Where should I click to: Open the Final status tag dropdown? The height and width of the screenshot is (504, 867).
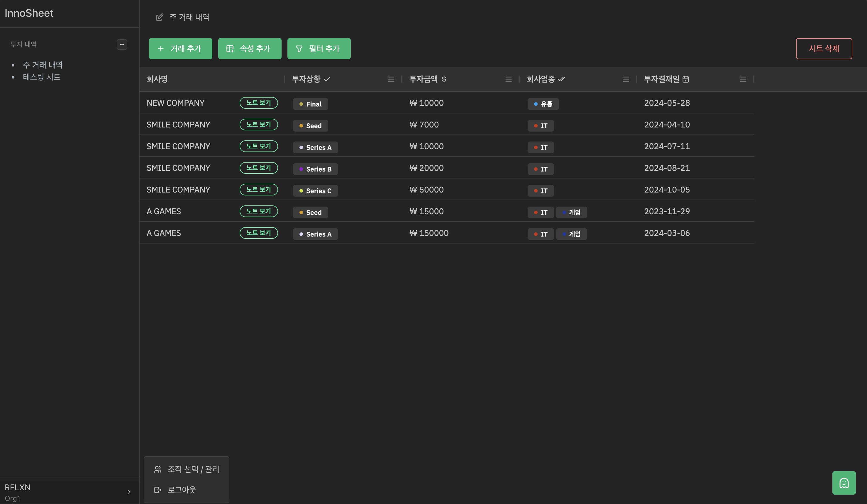coord(310,104)
